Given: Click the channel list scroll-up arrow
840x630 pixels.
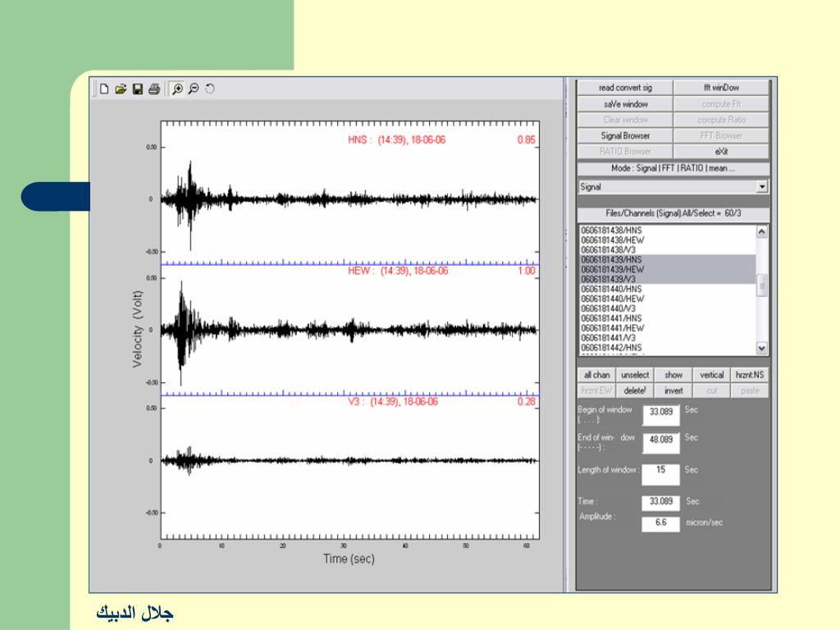Looking at the screenshot, I should click(x=761, y=231).
